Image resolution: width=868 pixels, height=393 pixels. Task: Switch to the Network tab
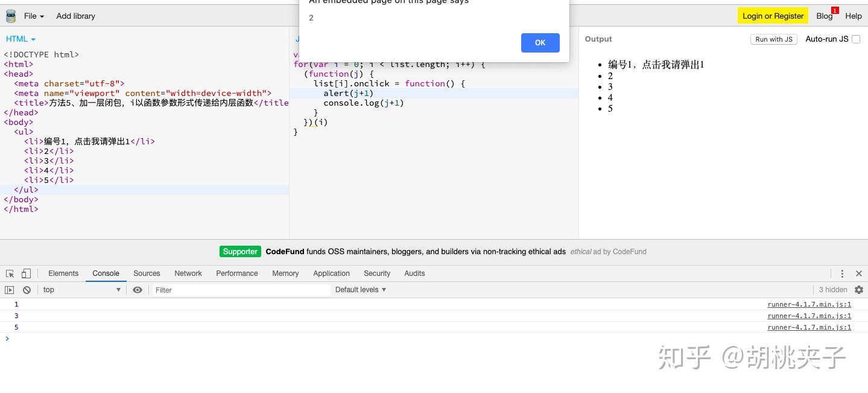pos(188,273)
